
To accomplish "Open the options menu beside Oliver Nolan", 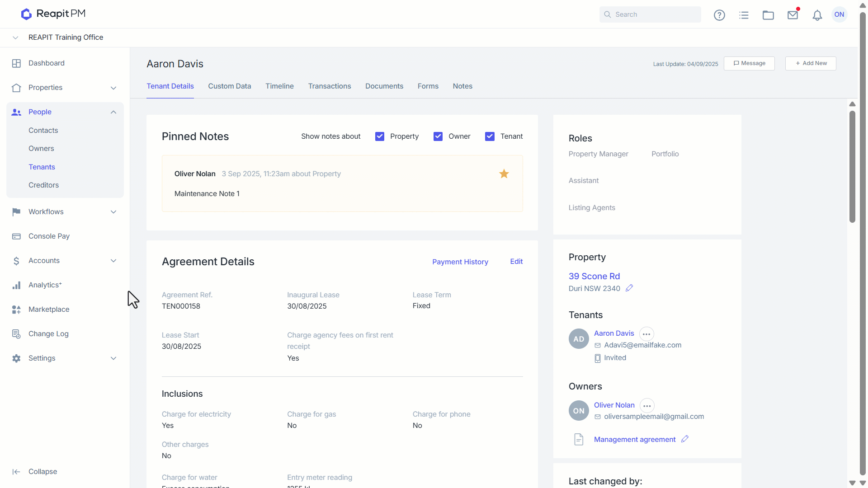I will pyautogui.click(x=647, y=406).
